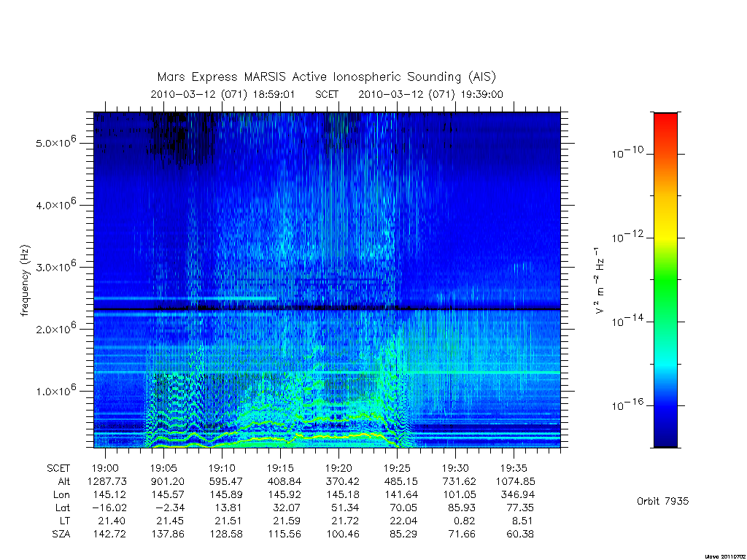Click the 10⁻¹² colorbar tick label

[627, 236]
